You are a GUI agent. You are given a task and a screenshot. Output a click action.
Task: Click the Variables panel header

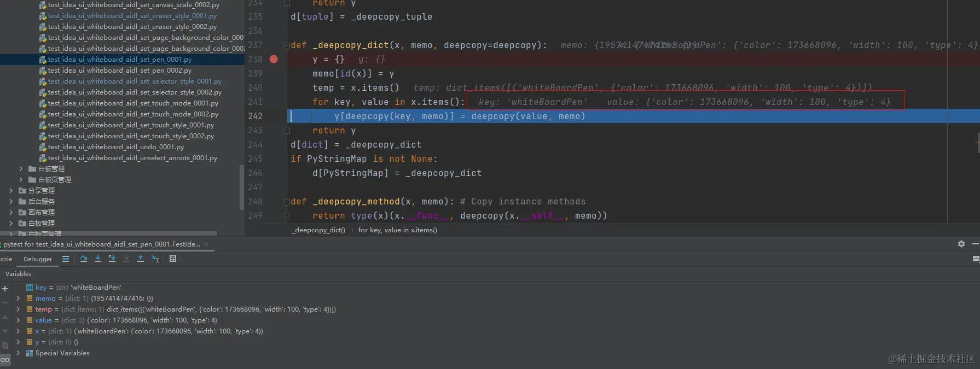click(18, 274)
